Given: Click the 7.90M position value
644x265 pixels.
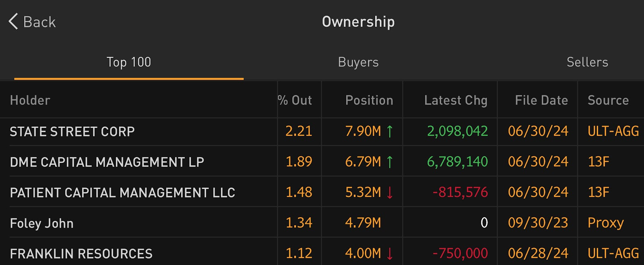Looking at the screenshot, I should 363,131.
